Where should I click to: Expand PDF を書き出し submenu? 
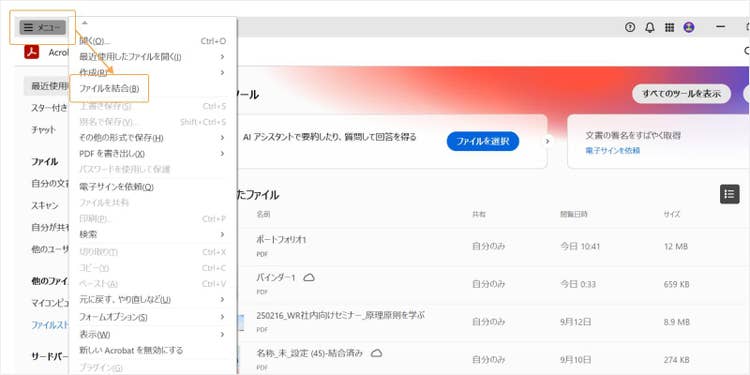[153, 154]
